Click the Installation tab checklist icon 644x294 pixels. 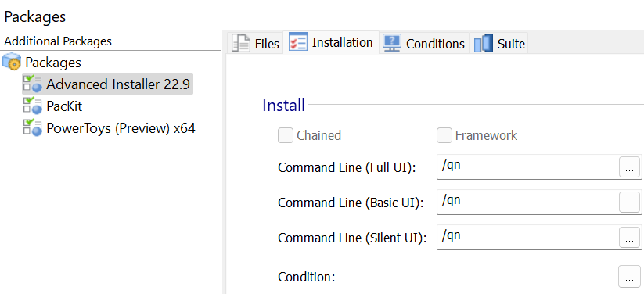pos(298,42)
